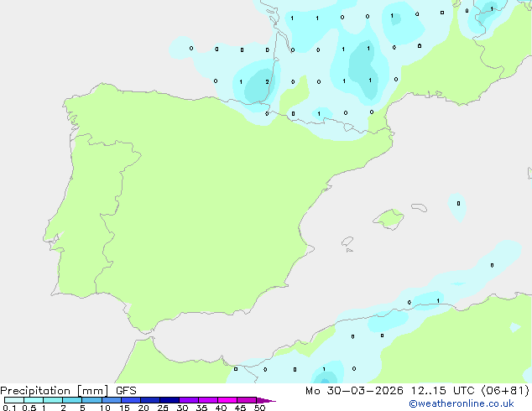
Task: Click the "40" legend scale label
Action: click(x=221, y=408)
